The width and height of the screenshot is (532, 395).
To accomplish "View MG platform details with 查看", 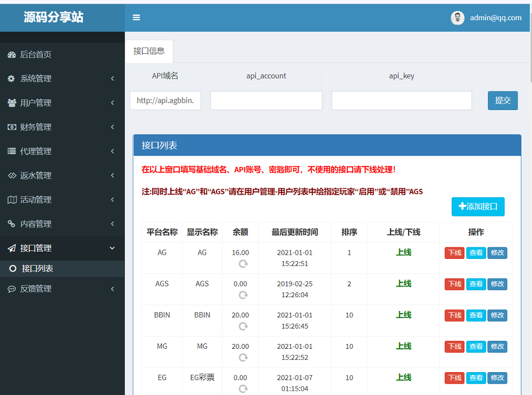I will click(x=476, y=347).
